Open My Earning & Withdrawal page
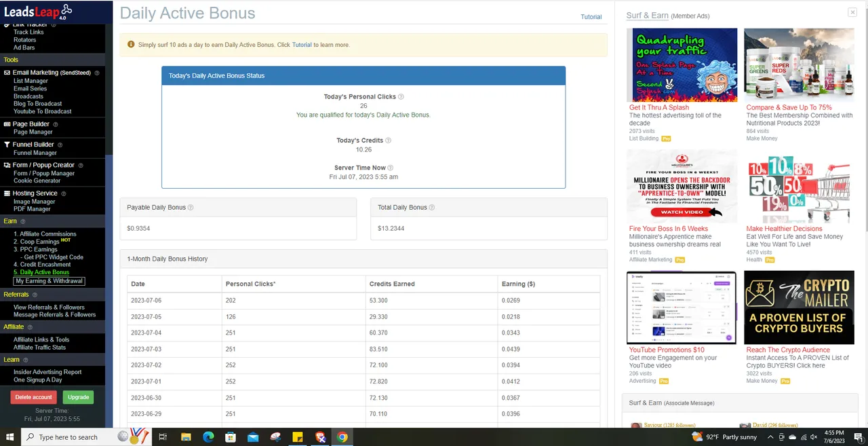The height and width of the screenshot is (446, 868). pyautogui.click(x=49, y=281)
